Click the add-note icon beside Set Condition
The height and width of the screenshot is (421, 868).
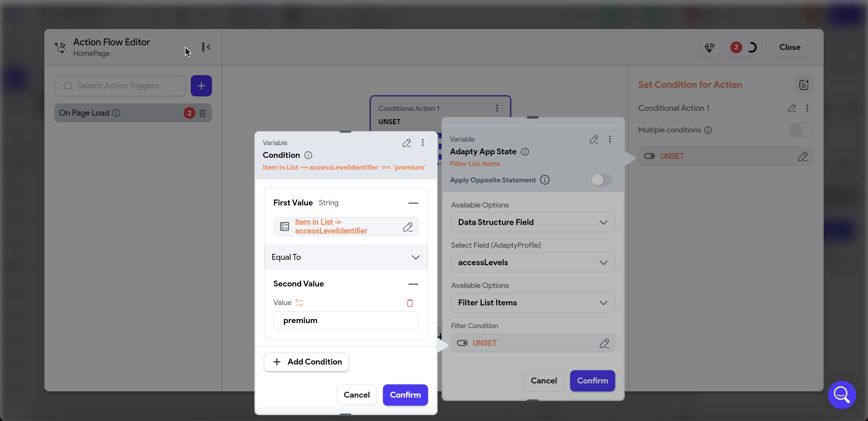804,85
